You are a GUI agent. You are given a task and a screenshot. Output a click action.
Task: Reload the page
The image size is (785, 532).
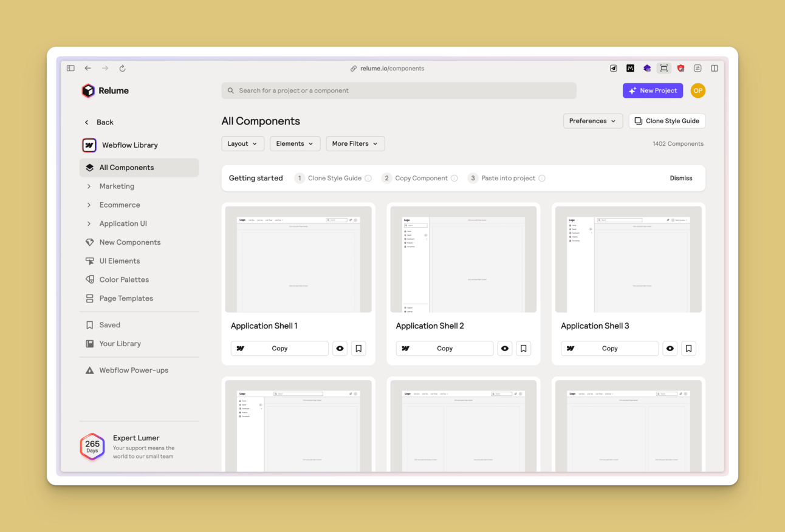(x=122, y=68)
